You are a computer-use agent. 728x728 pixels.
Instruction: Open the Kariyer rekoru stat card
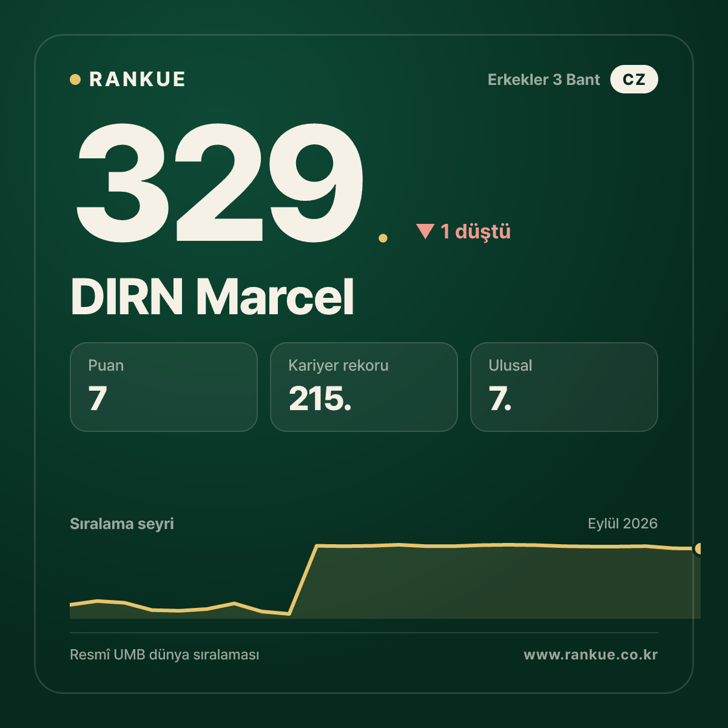[364, 387]
